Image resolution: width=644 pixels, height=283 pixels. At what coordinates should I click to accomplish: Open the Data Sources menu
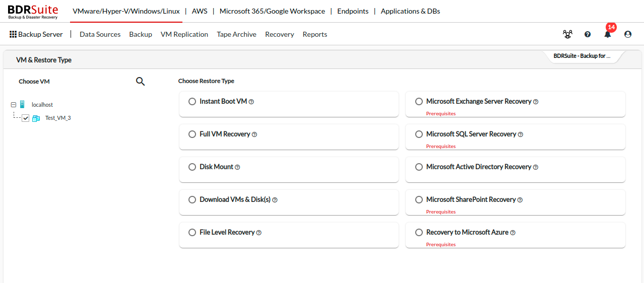click(x=100, y=34)
